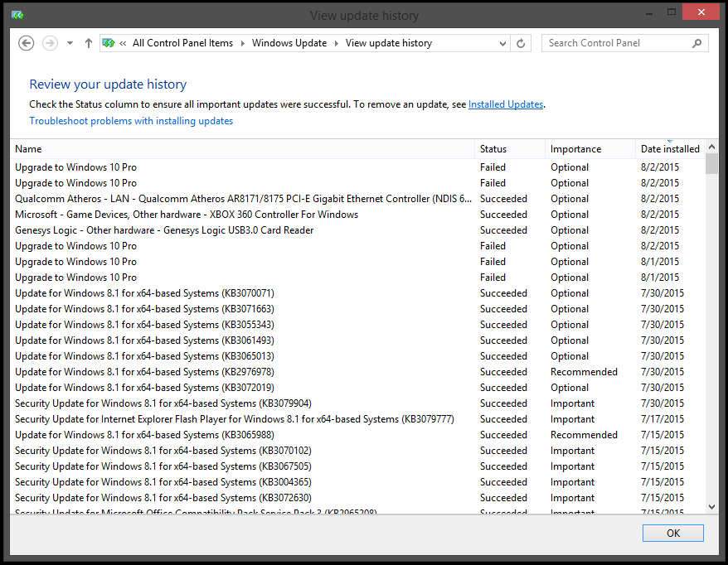Image resolution: width=728 pixels, height=565 pixels.
Task: Refresh the update history view
Action: point(521,44)
